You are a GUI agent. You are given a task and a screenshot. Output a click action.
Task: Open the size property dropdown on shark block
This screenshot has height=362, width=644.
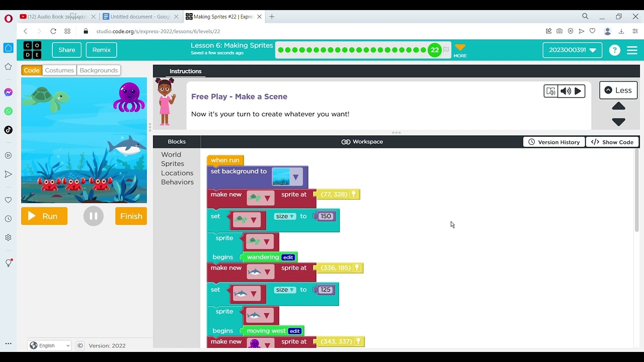coord(285,290)
